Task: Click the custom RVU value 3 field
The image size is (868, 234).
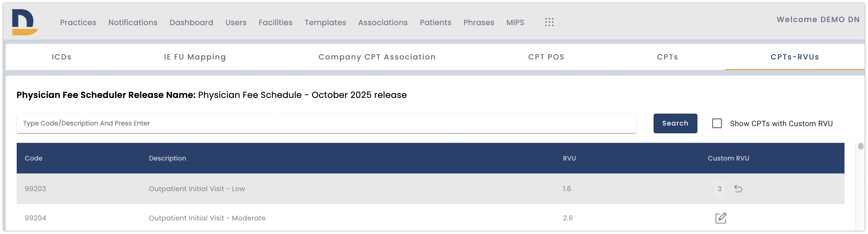Action: (719, 189)
